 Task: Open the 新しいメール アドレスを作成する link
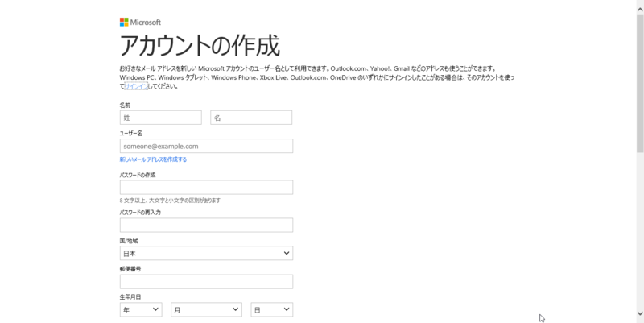click(153, 159)
